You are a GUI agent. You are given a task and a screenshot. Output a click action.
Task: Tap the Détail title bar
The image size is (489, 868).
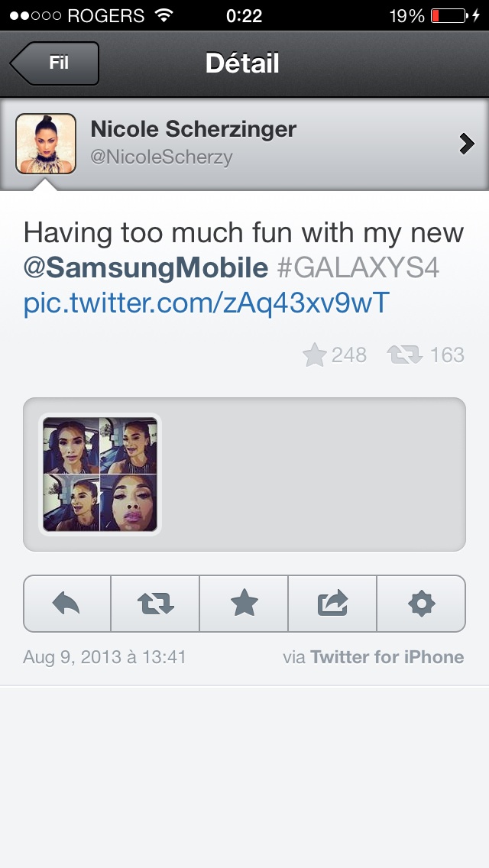point(242,63)
